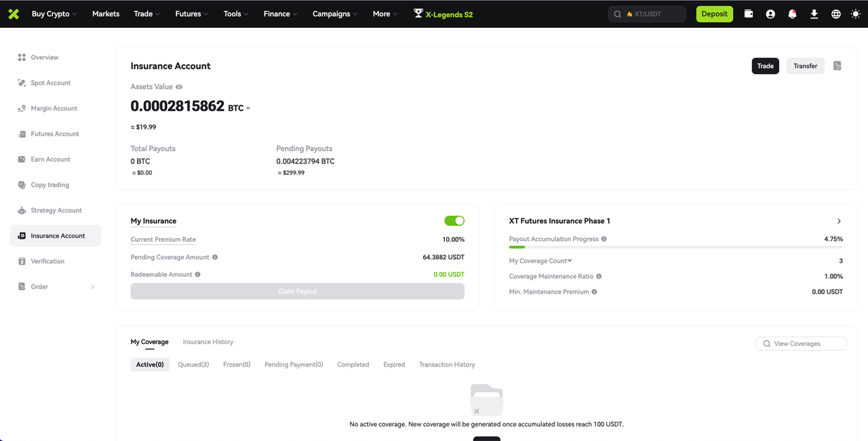Viewport: 868px width, 441px height.
Task: Click info icon beside Coverage Maintenance Ratio
Action: 599,276
